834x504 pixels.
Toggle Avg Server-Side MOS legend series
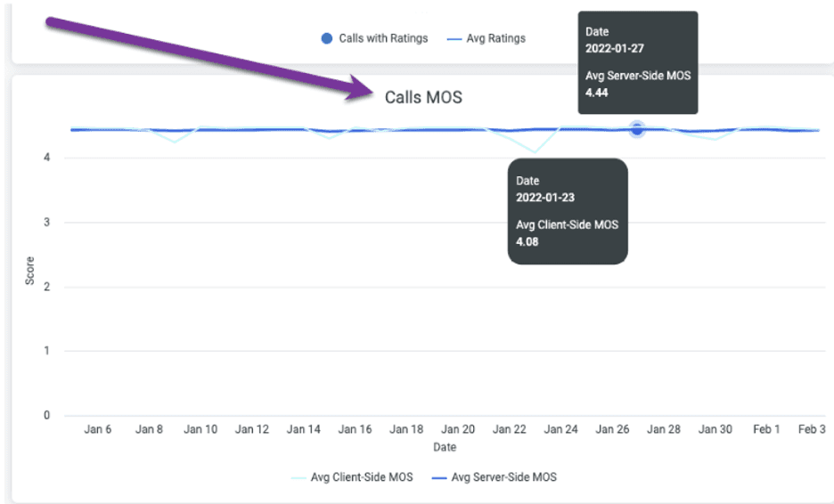(495, 477)
